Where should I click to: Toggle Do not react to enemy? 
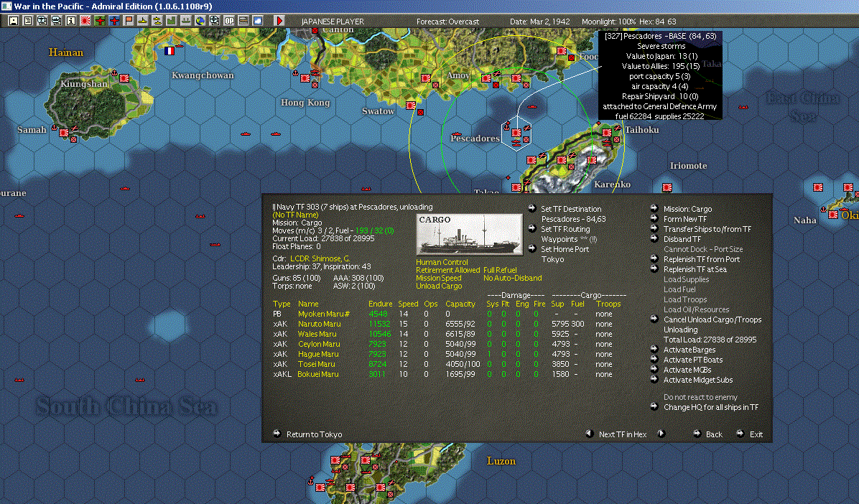coord(700,397)
